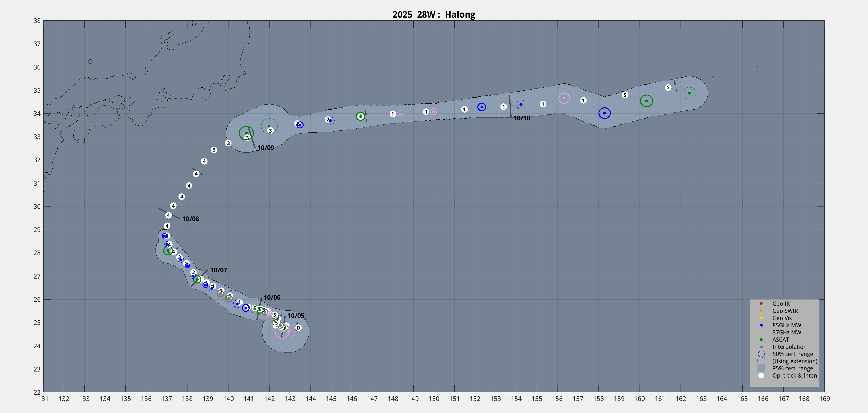
Task: Click the 10/10 date label
Action: 522,118
